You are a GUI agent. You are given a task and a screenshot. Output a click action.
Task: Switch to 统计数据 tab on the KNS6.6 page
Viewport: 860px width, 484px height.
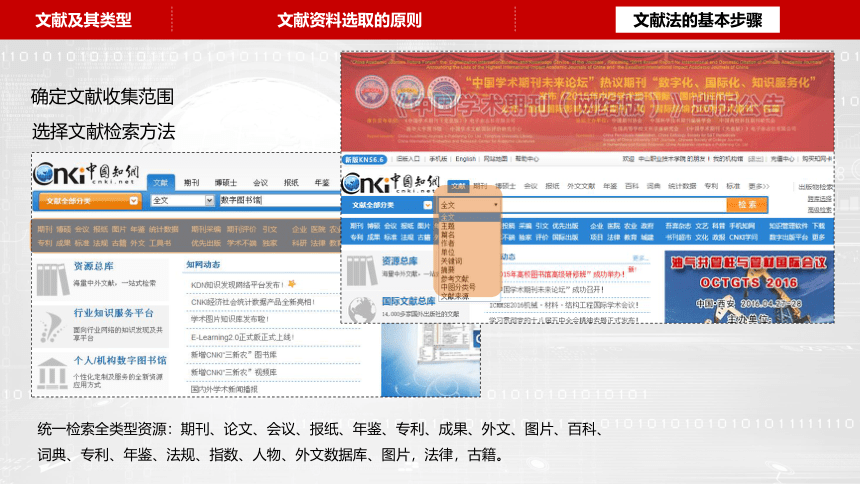tap(682, 186)
